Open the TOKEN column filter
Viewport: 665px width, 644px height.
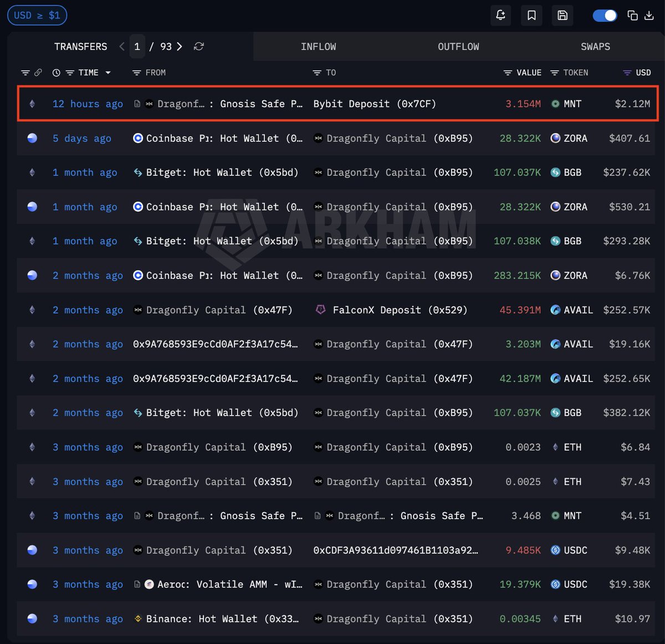tap(554, 73)
